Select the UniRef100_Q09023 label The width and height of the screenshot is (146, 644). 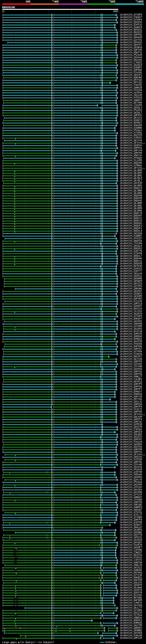tap(131, 268)
